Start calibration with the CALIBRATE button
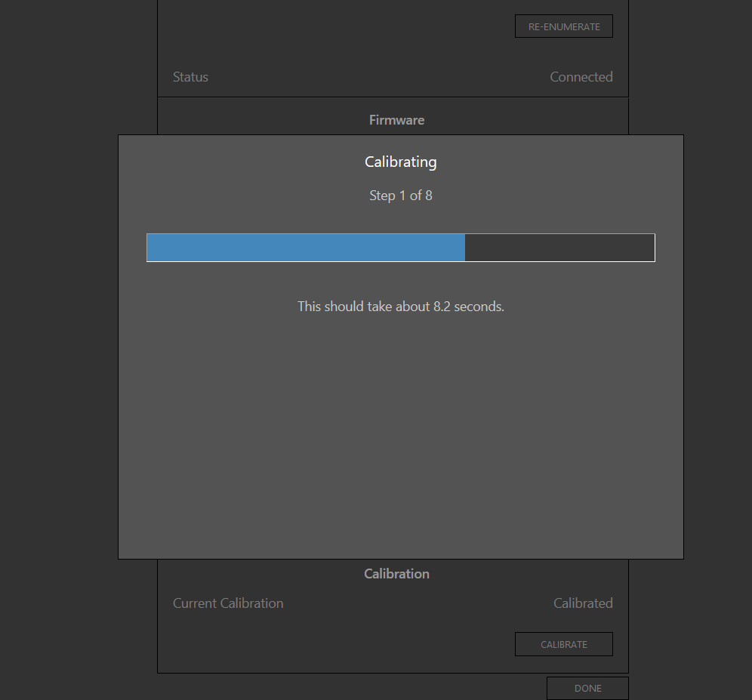The image size is (752, 700). [563, 644]
